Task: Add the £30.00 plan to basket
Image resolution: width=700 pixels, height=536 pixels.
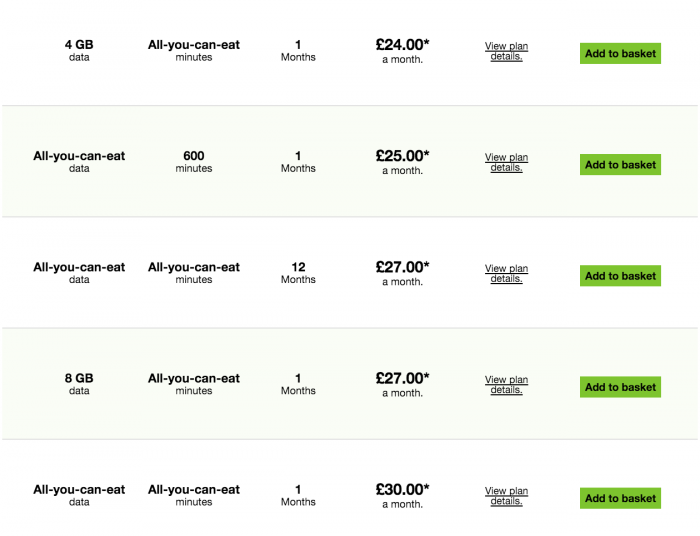Action: (620, 498)
